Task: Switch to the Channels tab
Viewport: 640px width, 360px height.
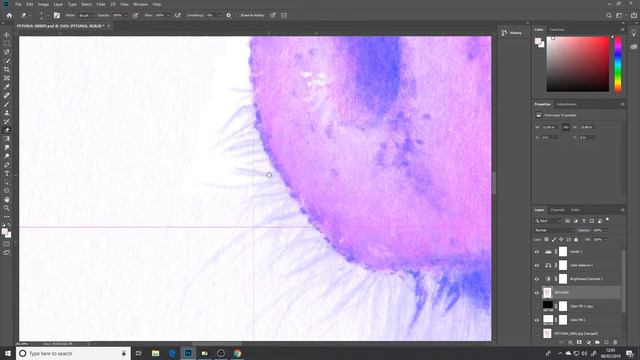Action: click(x=558, y=210)
